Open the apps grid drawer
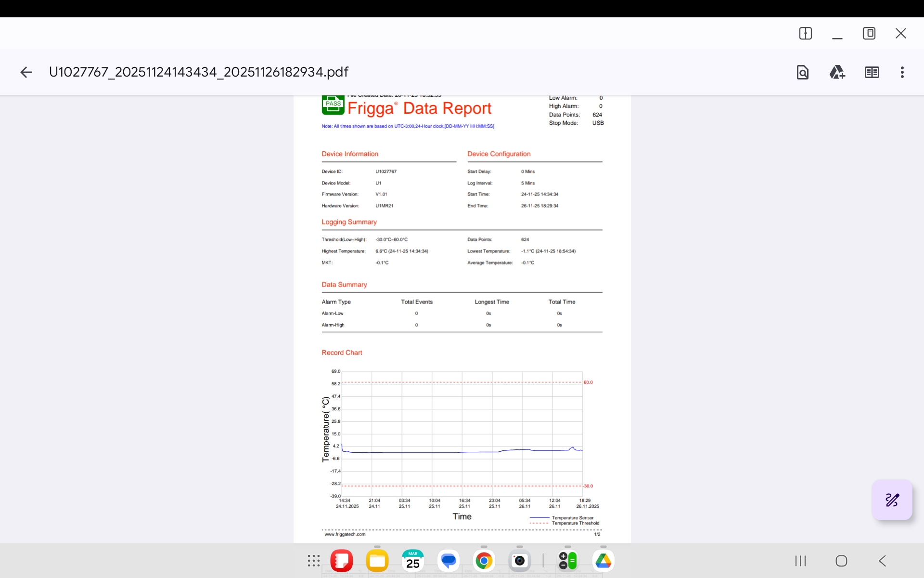This screenshot has height=578, width=924. coord(313,561)
